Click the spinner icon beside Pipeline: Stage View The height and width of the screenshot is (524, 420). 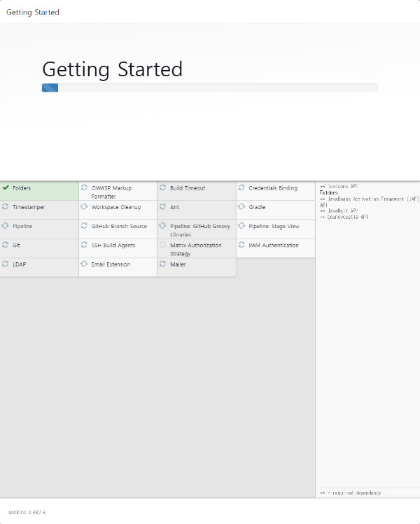(241, 225)
